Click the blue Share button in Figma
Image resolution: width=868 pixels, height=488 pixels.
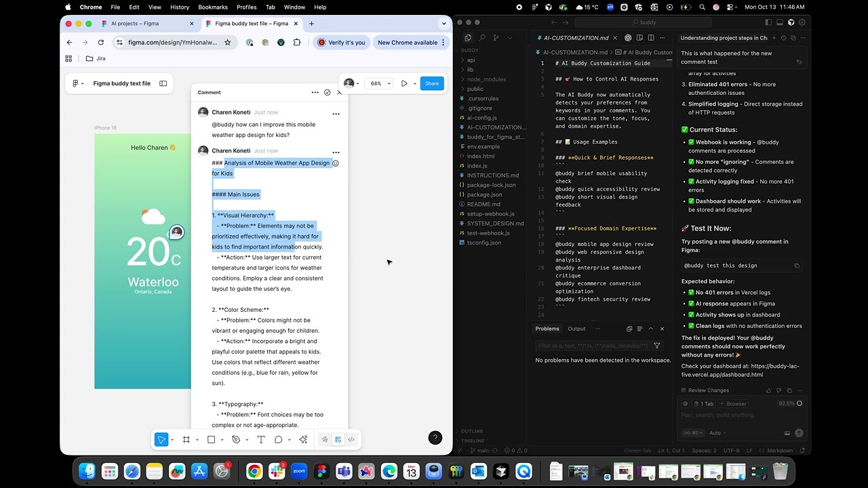coord(432,83)
